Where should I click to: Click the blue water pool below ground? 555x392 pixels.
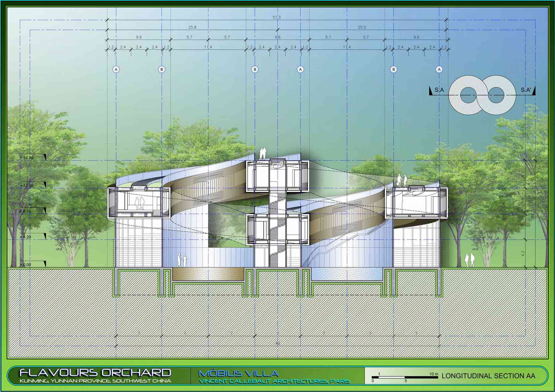click(x=347, y=274)
